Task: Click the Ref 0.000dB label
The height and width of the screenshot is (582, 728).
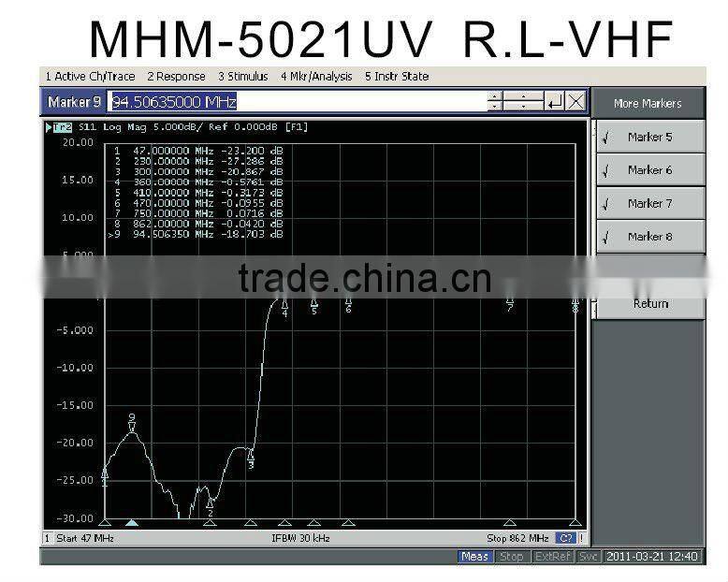Action: tap(243, 127)
